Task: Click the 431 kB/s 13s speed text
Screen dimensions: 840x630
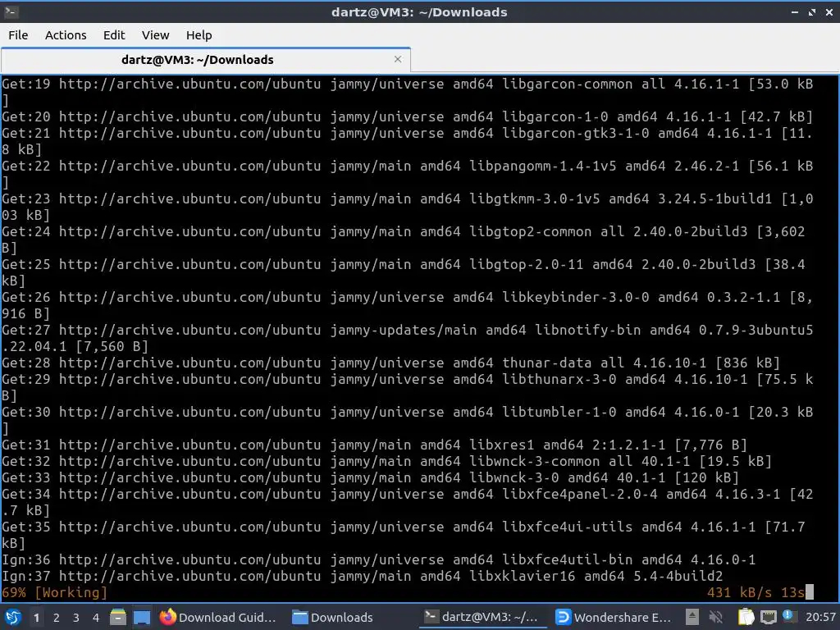Action: 756,592
